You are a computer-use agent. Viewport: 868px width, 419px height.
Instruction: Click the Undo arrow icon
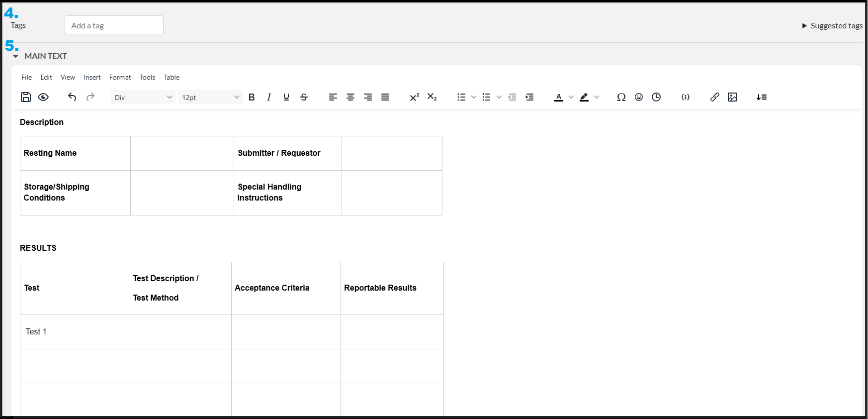point(72,97)
